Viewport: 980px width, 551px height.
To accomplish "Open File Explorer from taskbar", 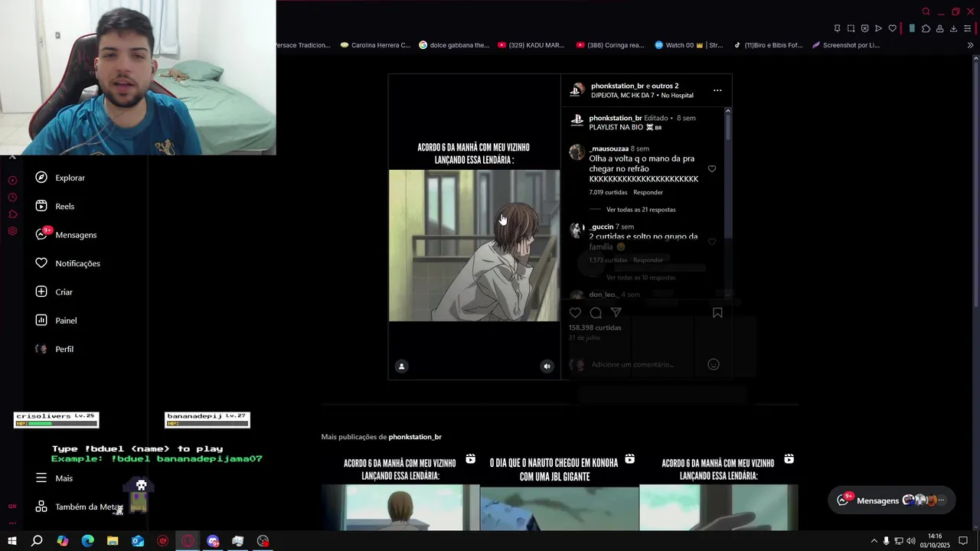I will coord(113,541).
